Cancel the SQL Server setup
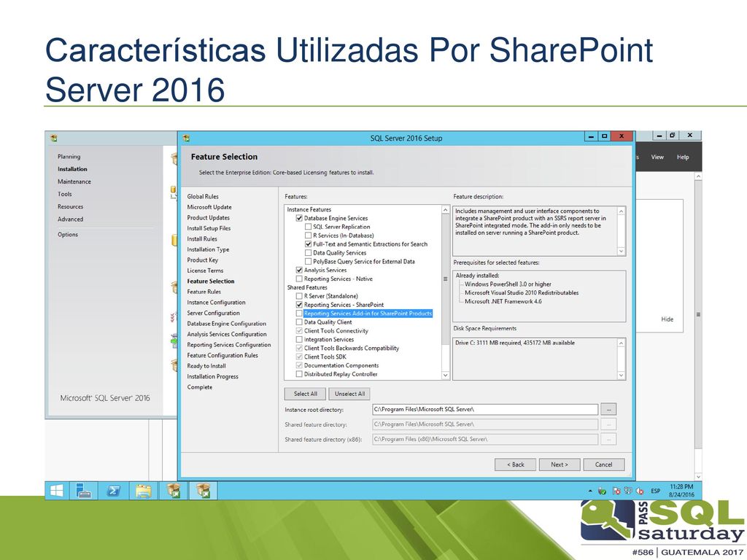Viewport: 747px width, 560px height. coord(603,464)
